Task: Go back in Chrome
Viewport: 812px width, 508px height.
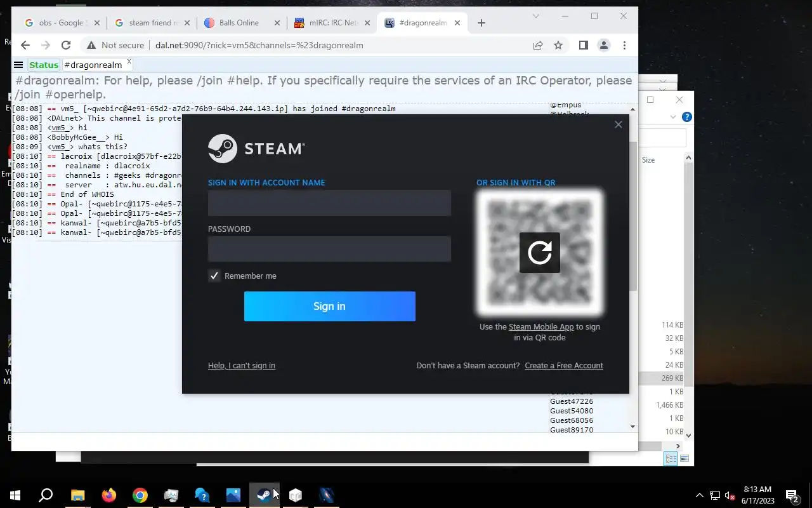Action: coord(25,45)
